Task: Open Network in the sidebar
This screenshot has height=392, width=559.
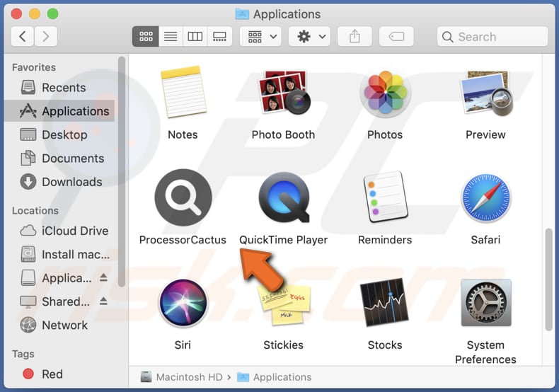Action: click(x=59, y=325)
